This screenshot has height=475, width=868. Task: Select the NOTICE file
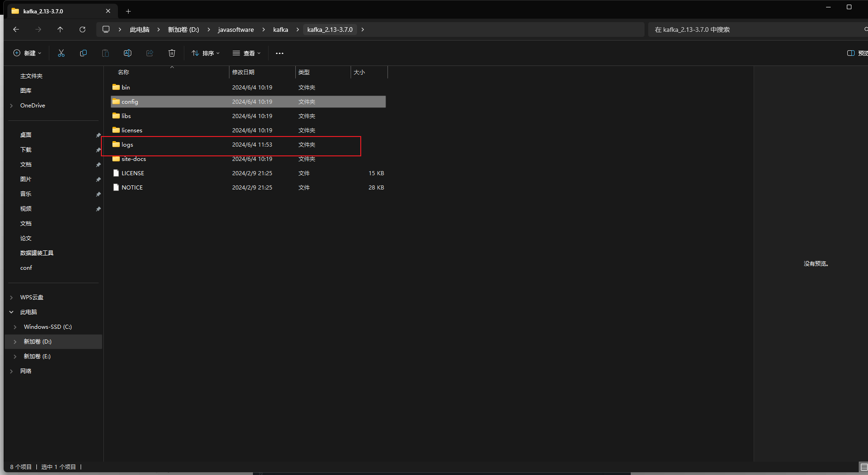tap(248, 187)
